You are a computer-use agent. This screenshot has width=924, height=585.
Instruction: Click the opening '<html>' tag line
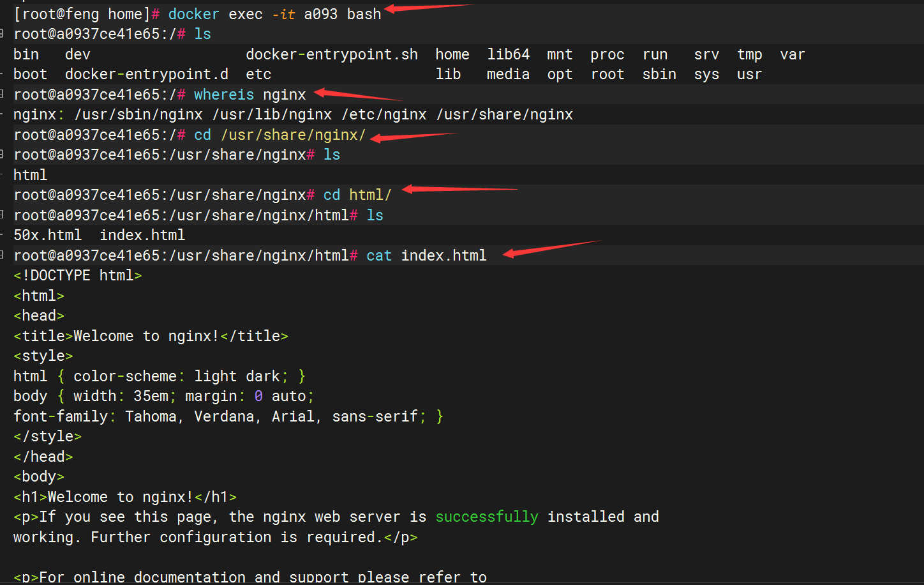[39, 296]
